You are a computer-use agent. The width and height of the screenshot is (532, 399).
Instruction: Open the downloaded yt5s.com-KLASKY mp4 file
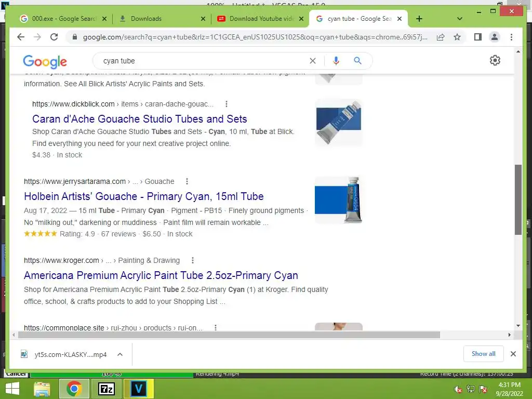point(64,354)
